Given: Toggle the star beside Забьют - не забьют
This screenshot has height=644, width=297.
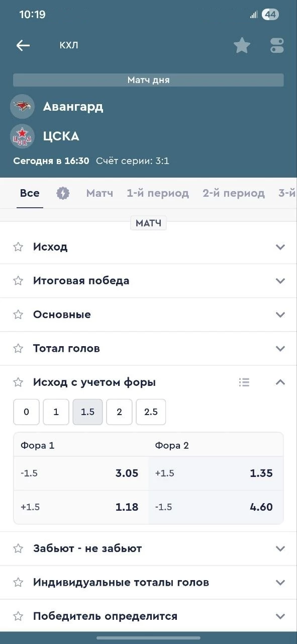Looking at the screenshot, I should 18,548.
